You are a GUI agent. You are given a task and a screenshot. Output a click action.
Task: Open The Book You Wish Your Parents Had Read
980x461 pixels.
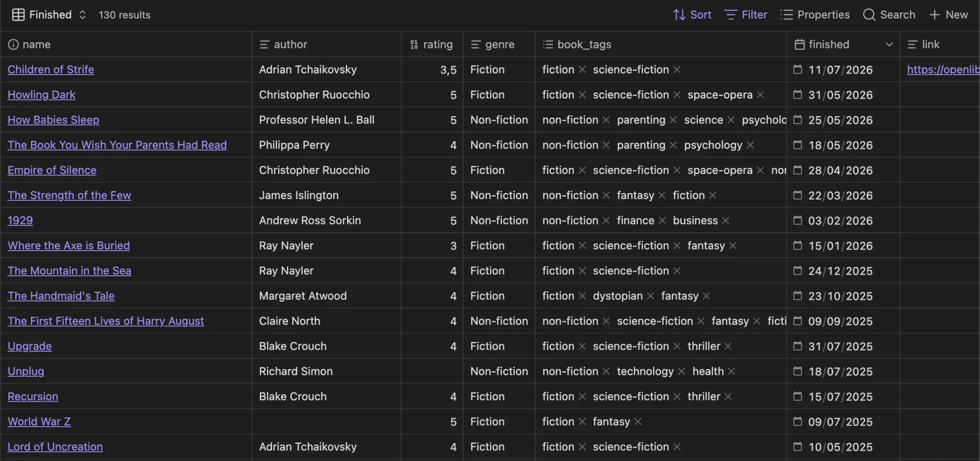pyautogui.click(x=117, y=145)
